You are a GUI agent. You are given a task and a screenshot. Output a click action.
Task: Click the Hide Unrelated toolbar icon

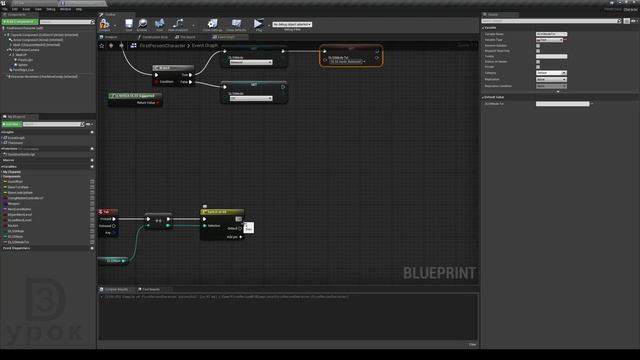point(178,24)
